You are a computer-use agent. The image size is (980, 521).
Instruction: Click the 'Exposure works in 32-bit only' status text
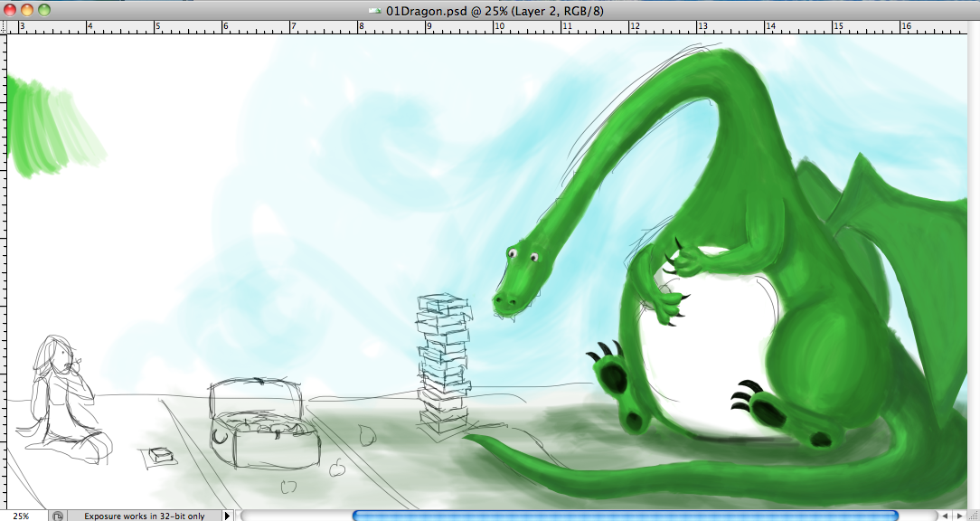(x=144, y=516)
